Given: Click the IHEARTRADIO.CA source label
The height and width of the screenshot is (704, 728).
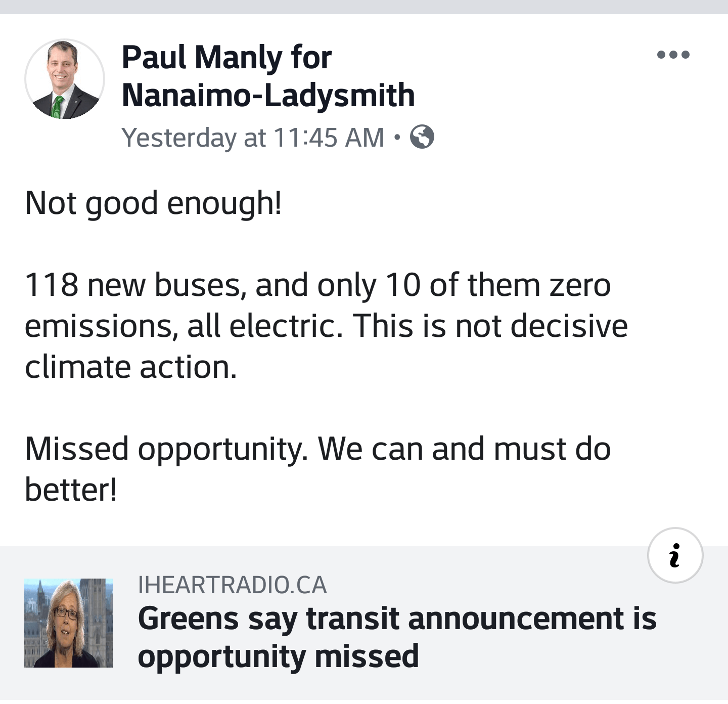Looking at the screenshot, I should click(232, 585).
